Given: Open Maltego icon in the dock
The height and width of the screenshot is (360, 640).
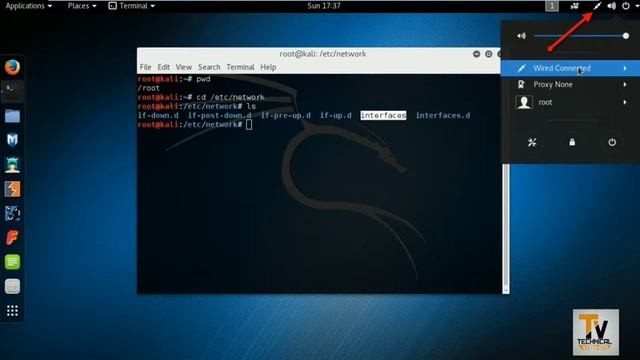Looking at the screenshot, I should [x=12, y=213].
